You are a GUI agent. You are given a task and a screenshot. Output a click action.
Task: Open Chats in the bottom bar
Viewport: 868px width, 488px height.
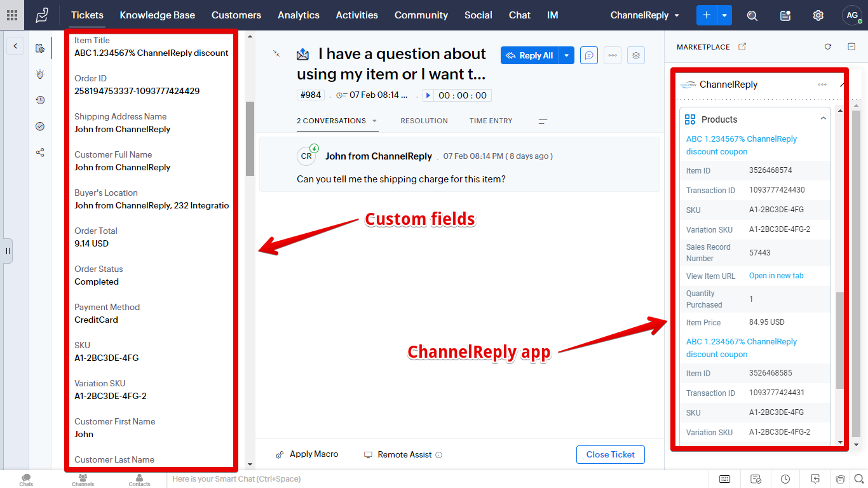coord(26,480)
